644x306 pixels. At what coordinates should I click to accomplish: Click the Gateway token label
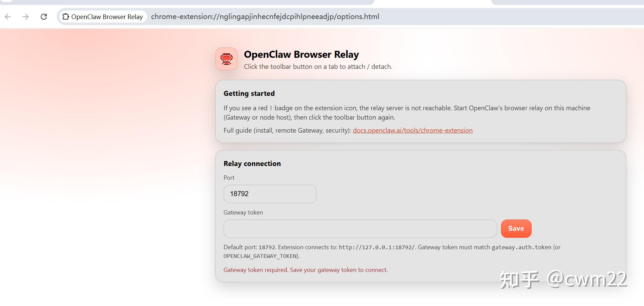[243, 212]
